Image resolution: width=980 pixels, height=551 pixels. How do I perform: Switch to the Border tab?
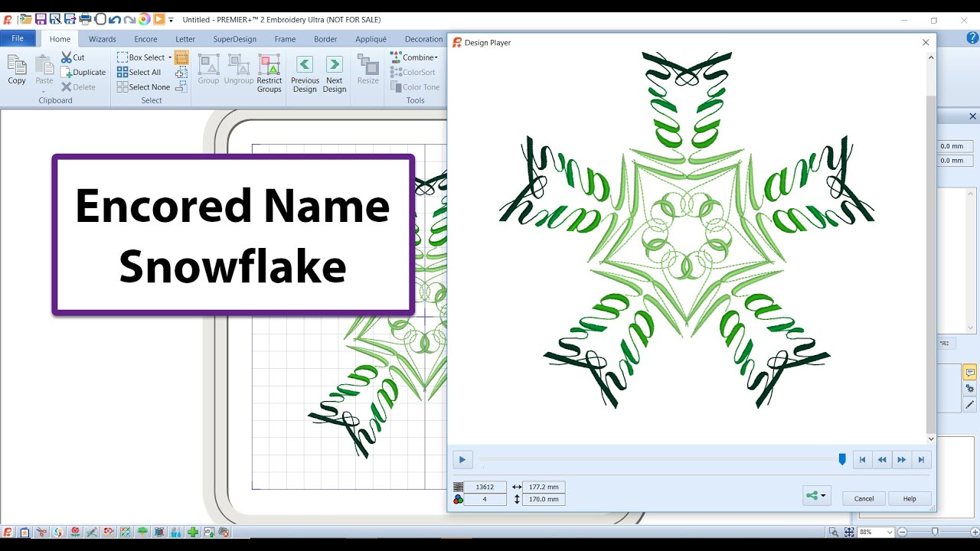[x=325, y=39]
